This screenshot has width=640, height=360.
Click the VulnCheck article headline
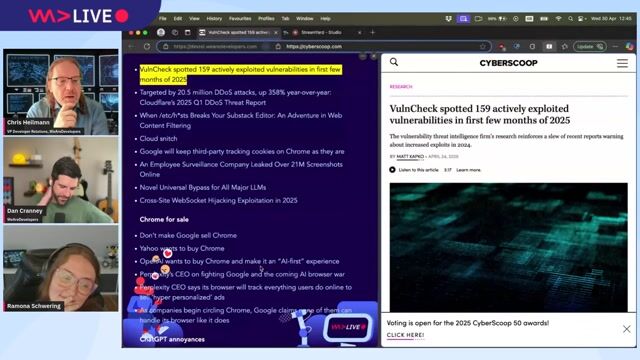(480, 114)
